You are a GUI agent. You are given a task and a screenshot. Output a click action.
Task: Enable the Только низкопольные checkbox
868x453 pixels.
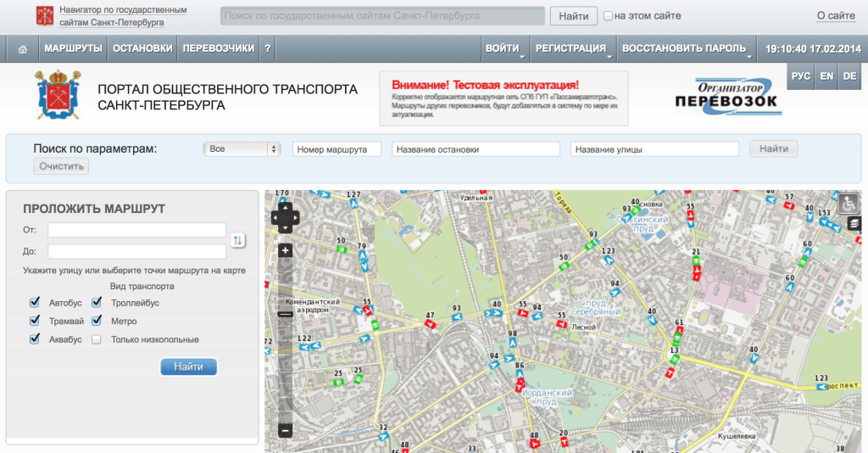[x=97, y=339]
